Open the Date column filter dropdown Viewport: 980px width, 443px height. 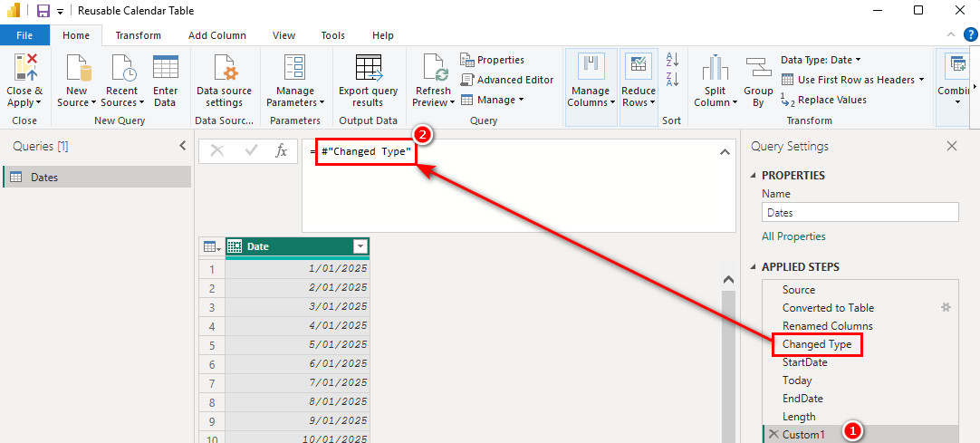(x=360, y=246)
